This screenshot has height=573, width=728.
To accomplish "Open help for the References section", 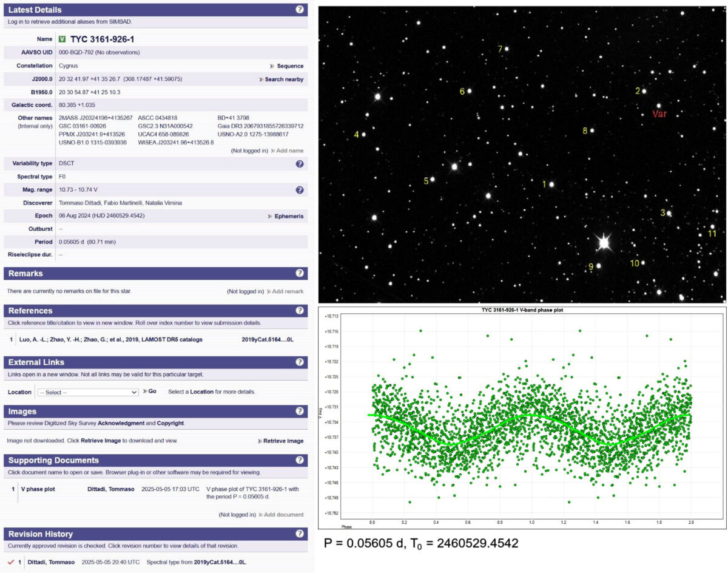I will click(x=299, y=311).
